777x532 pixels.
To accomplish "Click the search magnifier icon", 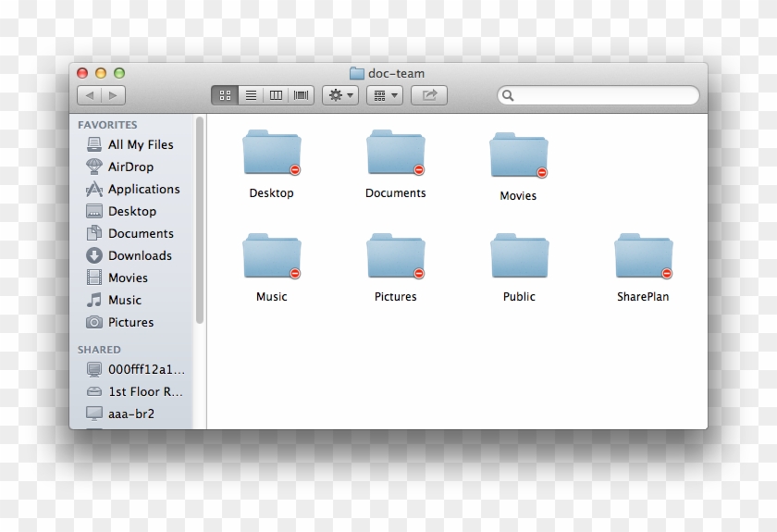I will pos(508,95).
